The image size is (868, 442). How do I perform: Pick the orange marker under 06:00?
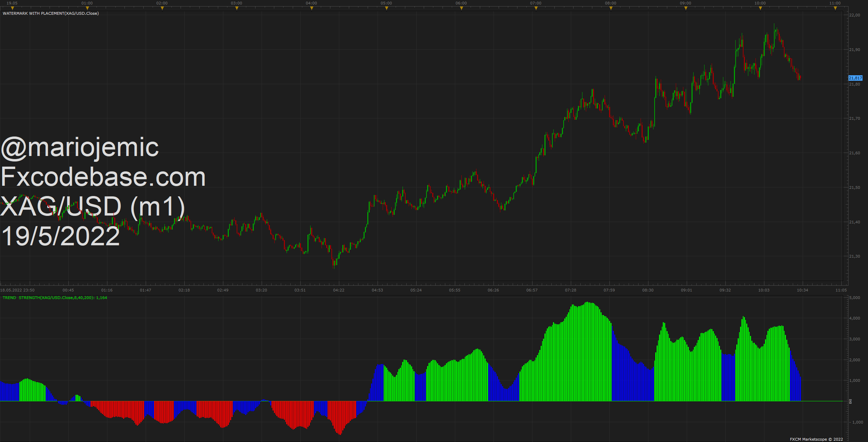click(461, 8)
